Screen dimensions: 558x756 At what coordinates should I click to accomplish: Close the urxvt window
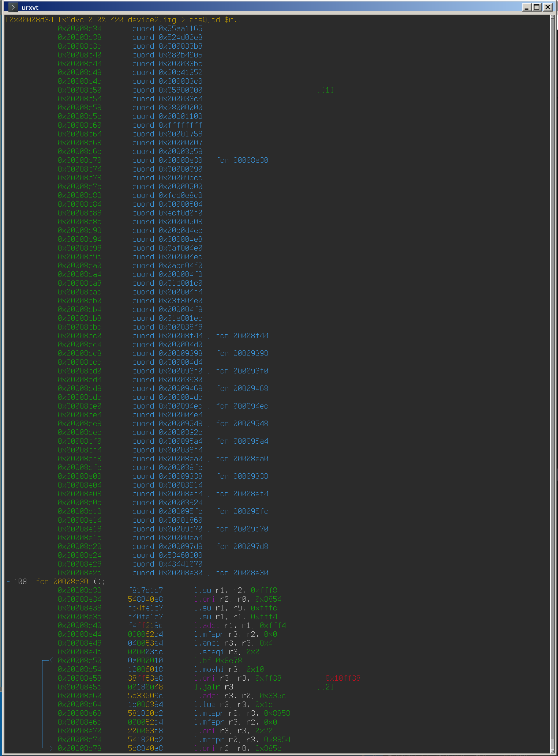click(x=547, y=7)
